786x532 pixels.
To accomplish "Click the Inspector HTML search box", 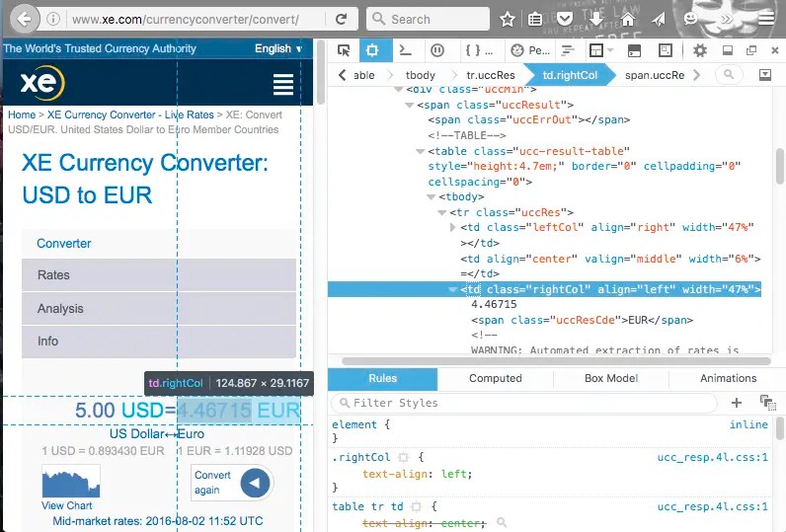I will pyautogui.click(x=729, y=75).
